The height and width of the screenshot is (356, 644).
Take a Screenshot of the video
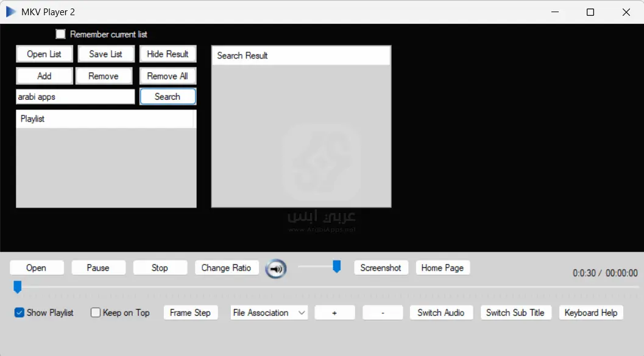click(381, 268)
